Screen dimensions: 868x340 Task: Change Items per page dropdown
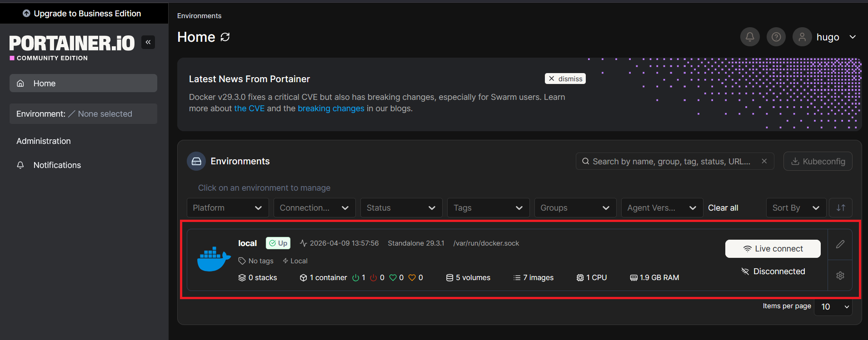pyautogui.click(x=833, y=307)
